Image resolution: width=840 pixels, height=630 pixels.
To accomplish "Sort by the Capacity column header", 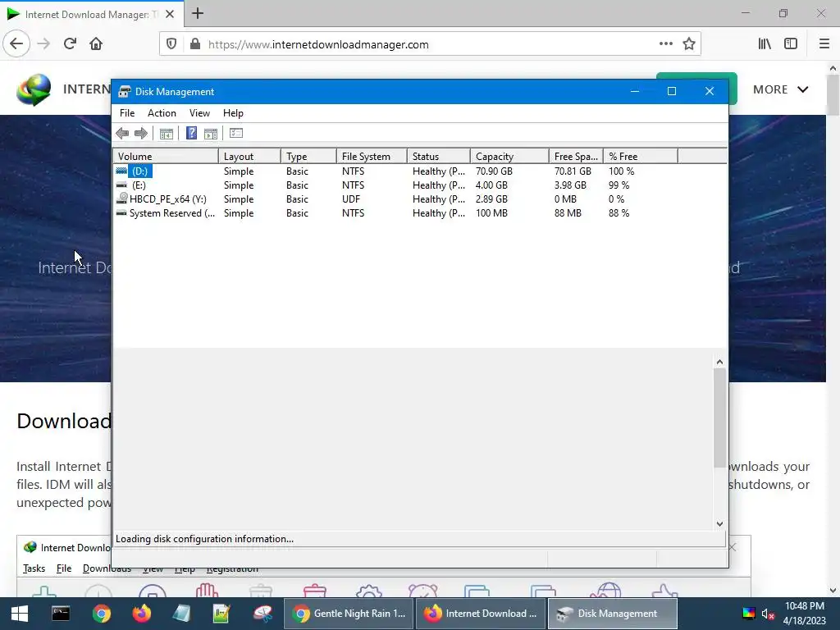I will (x=509, y=157).
